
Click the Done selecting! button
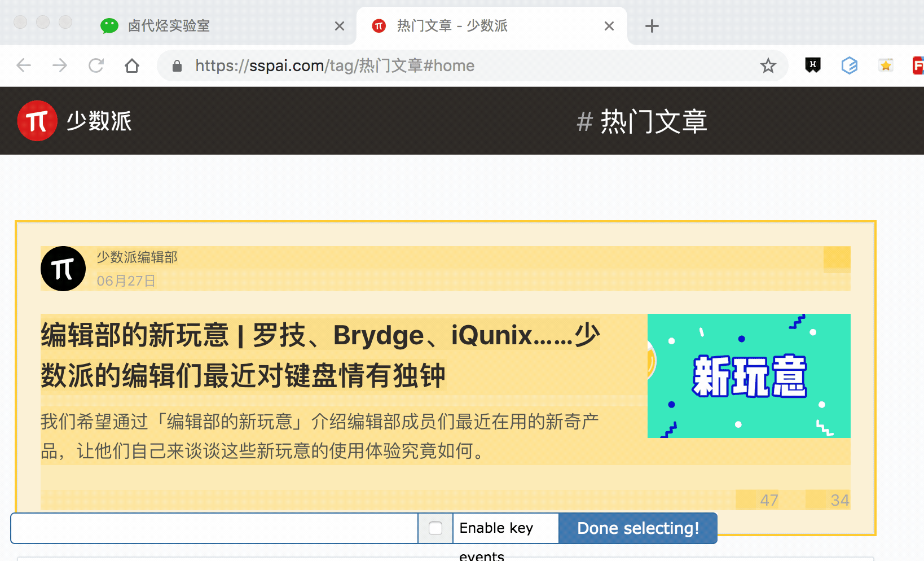click(x=638, y=528)
